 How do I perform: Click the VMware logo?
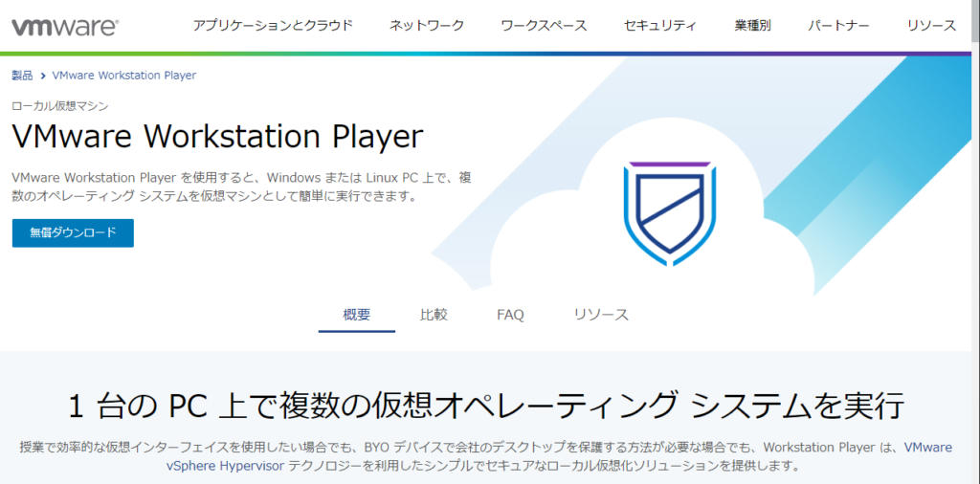(65, 27)
